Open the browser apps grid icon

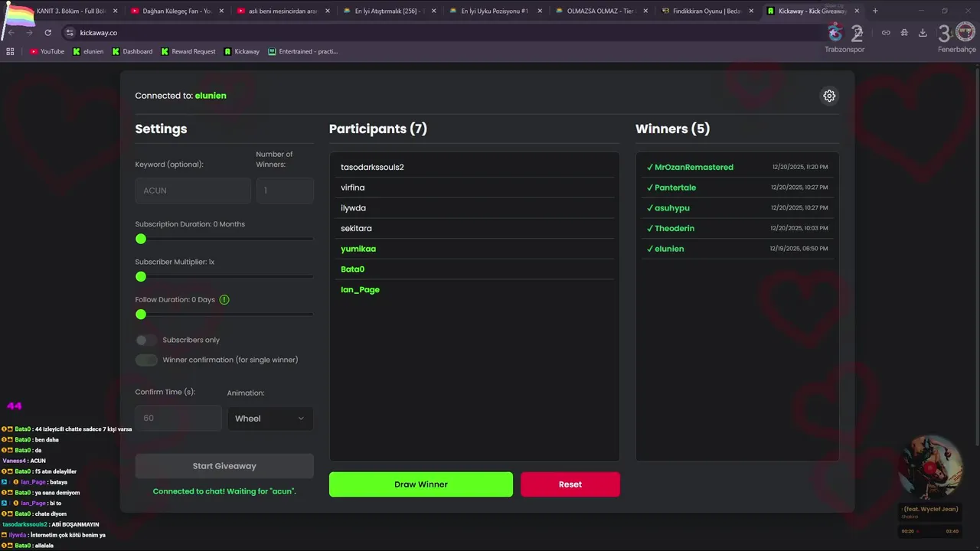coord(10,51)
